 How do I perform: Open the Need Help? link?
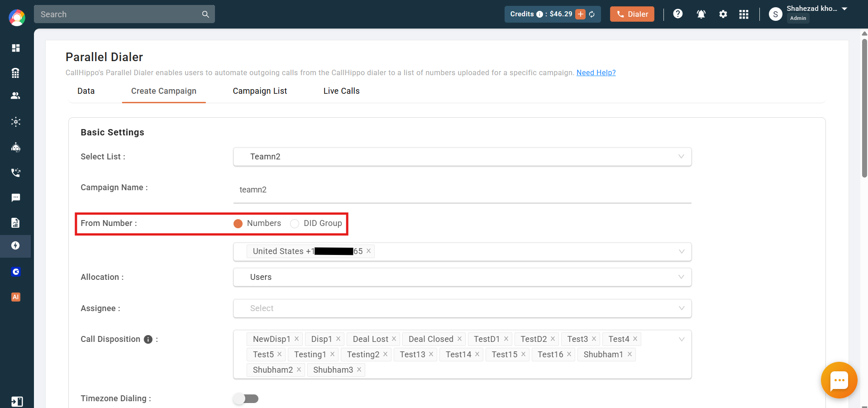(x=596, y=72)
